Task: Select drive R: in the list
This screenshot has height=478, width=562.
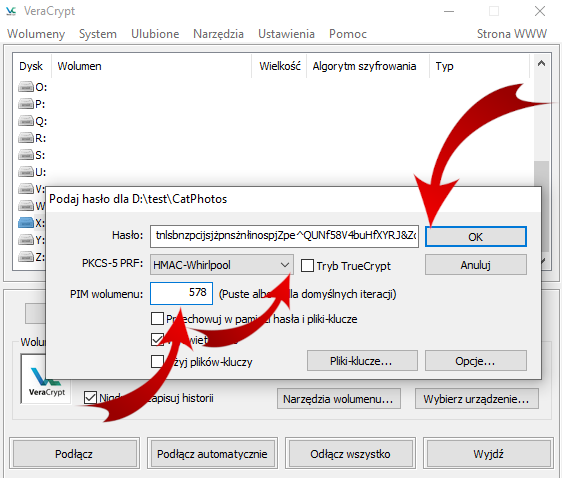Action: point(32,138)
